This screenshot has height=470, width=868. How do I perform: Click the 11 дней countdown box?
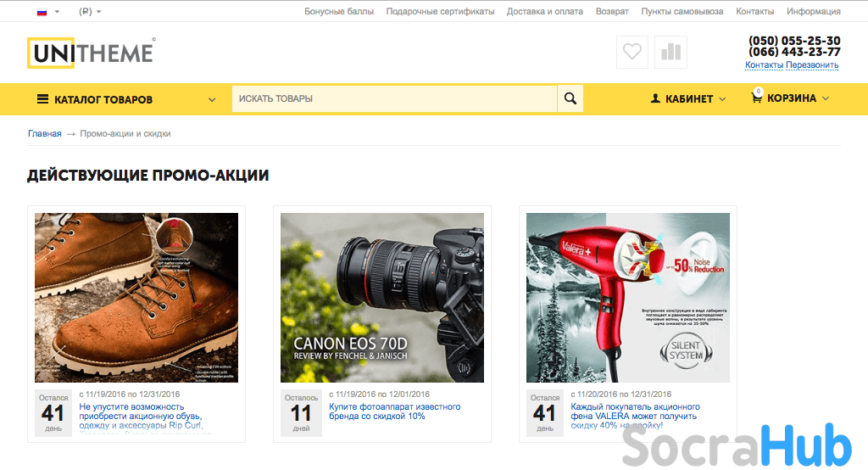pyautogui.click(x=301, y=413)
